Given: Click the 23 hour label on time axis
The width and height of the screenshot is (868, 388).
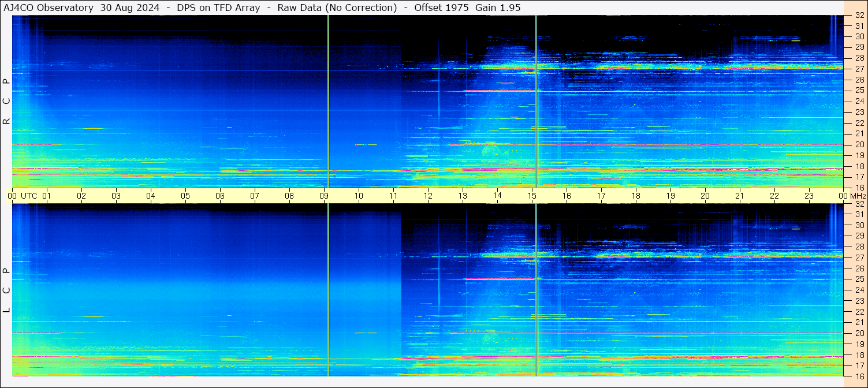Looking at the screenshot, I should coord(809,196).
